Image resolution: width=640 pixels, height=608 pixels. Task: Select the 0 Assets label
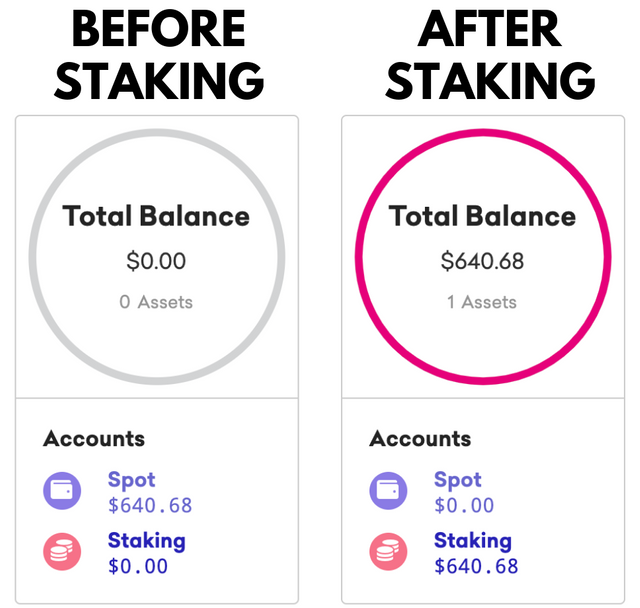click(x=156, y=302)
